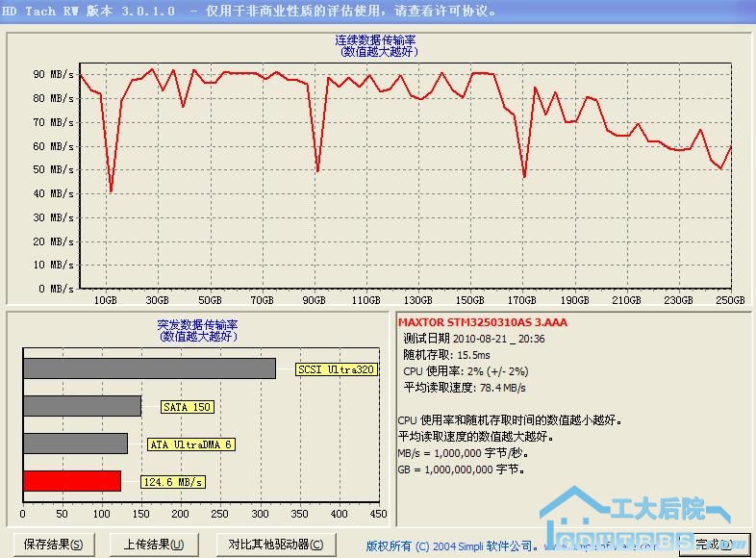This screenshot has height=558, width=756.
Task: Click the SATA 150 yellow label
Action: pyautogui.click(x=187, y=407)
